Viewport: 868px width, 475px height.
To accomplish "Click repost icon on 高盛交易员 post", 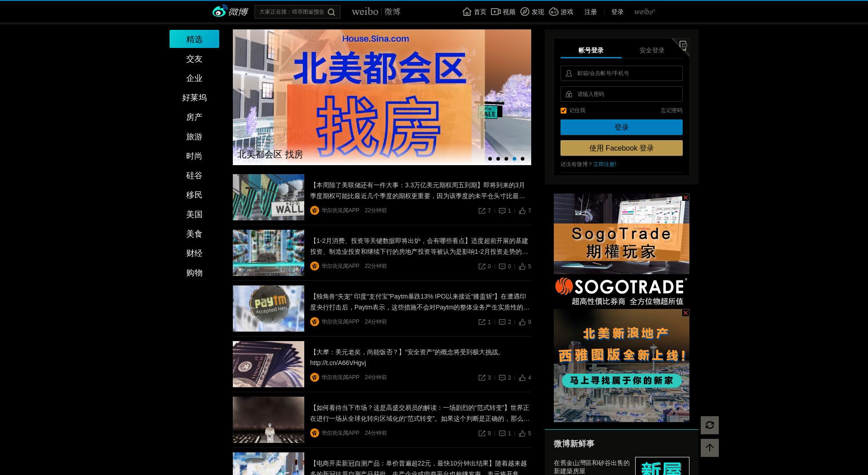I will coord(482,433).
